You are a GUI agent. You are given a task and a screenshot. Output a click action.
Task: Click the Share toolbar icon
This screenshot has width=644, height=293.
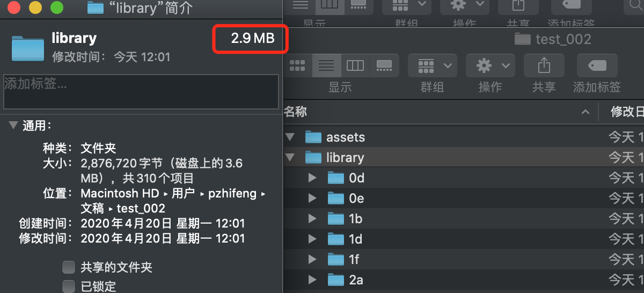pos(544,65)
